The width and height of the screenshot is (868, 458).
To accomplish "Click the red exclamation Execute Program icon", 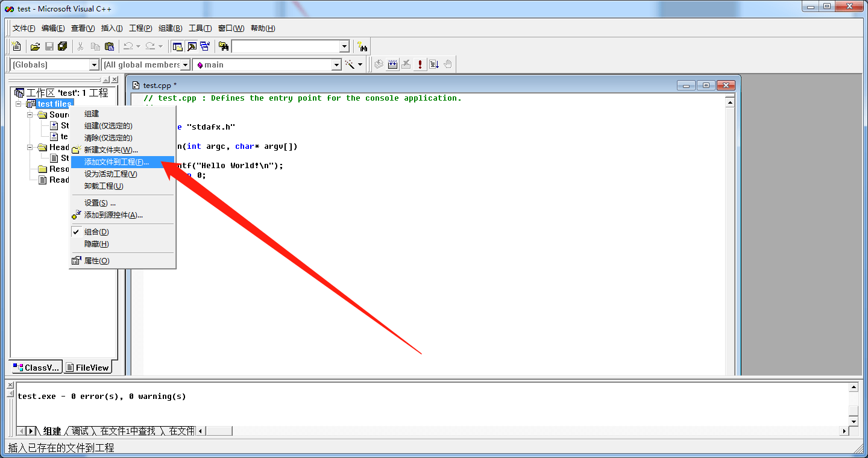I will pos(420,64).
